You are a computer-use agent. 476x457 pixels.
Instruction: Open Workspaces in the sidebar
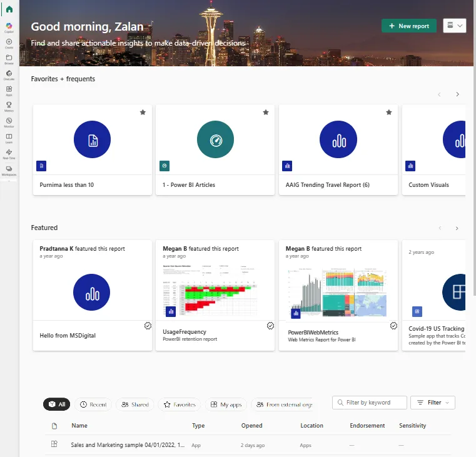click(9, 170)
